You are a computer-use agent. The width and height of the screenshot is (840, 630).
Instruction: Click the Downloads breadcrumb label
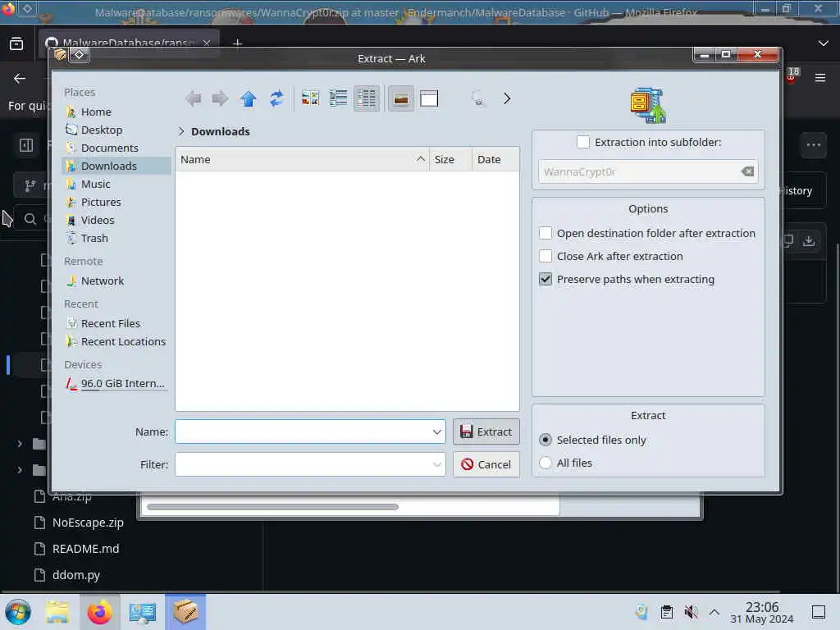pos(220,131)
